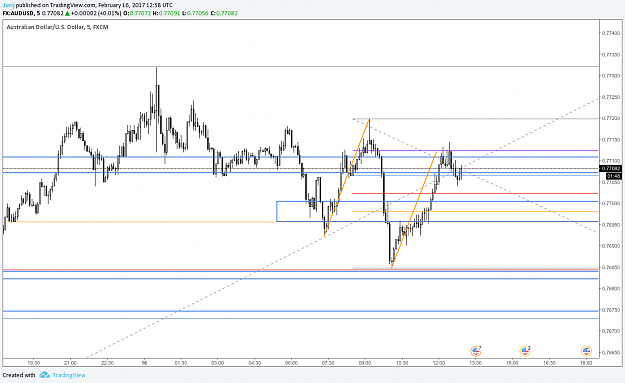
Task: Click the 10:30 time axis label
Action: coord(402,363)
